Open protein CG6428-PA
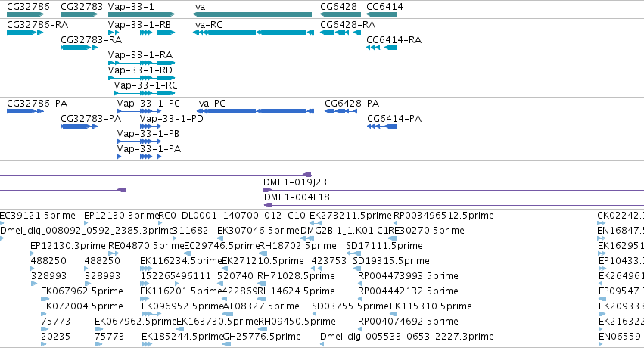Image resolution: width=644 pixels, height=348 pixels. click(x=341, y=111)
